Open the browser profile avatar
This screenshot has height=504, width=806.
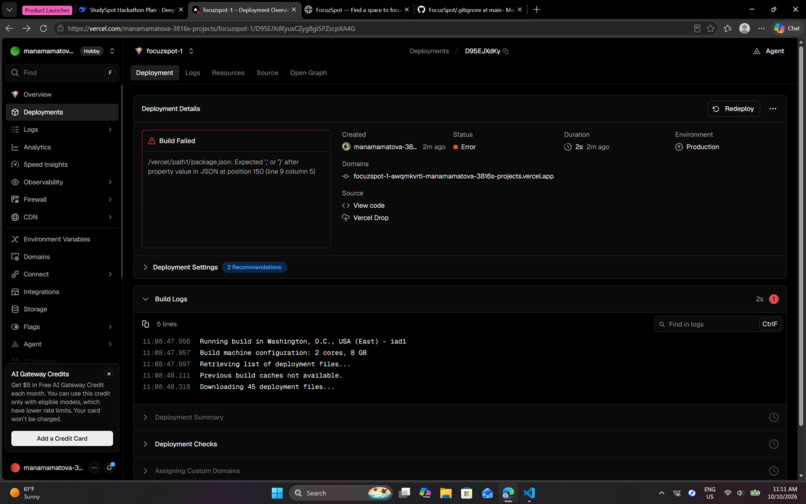tap(744, 28)
